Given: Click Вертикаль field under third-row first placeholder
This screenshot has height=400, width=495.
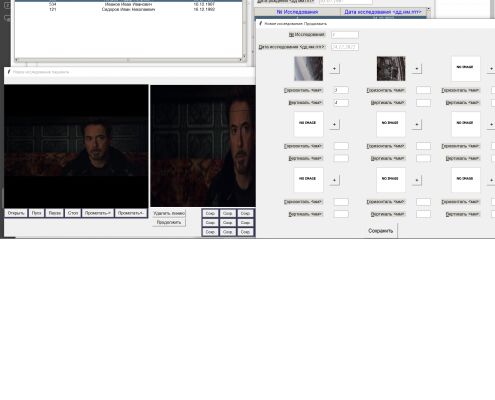Looking at the screenshot, I should tap(341, 214).
